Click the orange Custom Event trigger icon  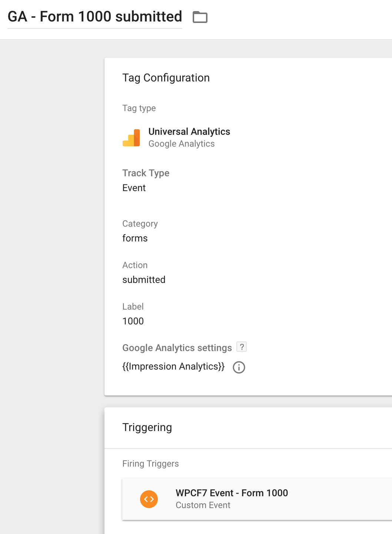point(149,499)
